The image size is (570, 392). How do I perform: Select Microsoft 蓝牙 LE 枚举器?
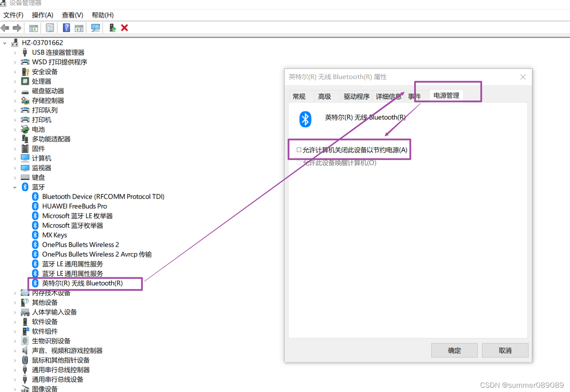(x=77, y=216)
